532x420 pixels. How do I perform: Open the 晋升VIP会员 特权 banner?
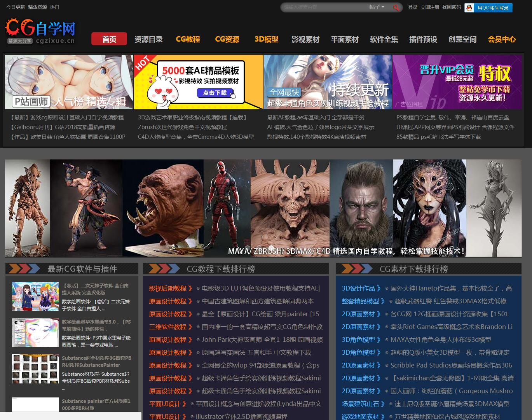coord(457,82)
